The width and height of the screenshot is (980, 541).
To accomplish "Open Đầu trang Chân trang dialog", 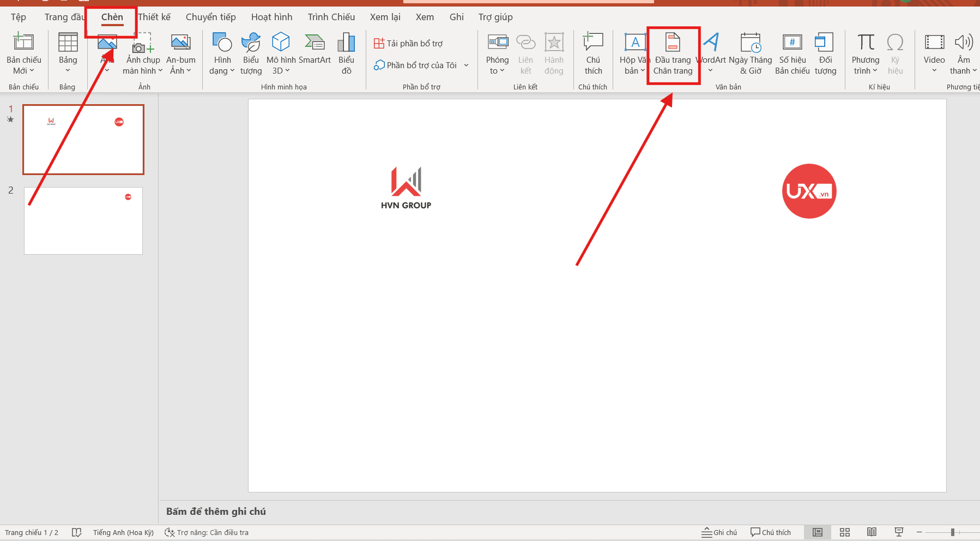I will pyautogui.click(x=674, y=55).
